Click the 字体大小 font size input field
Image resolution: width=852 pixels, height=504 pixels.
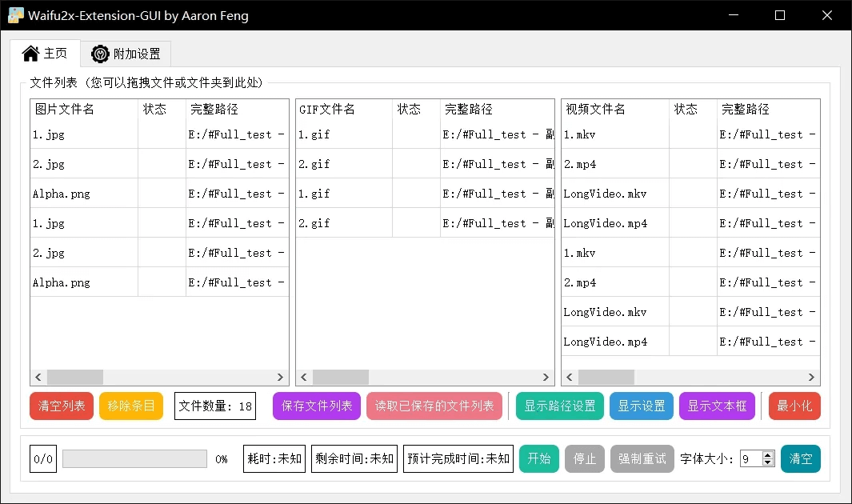750,459
